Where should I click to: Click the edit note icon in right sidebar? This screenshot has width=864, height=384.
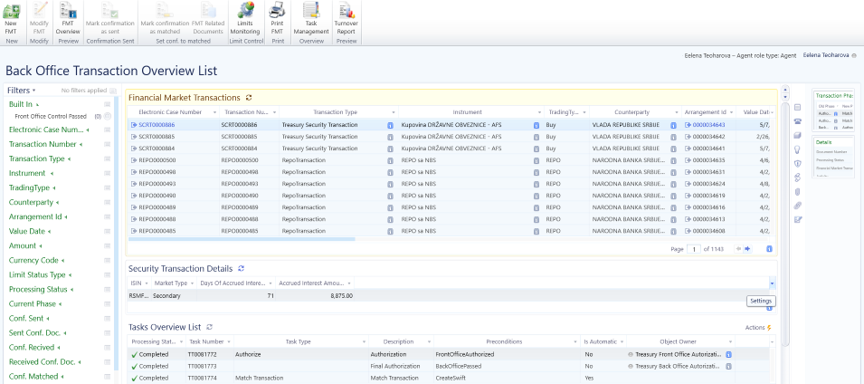(x=797, y=220)
